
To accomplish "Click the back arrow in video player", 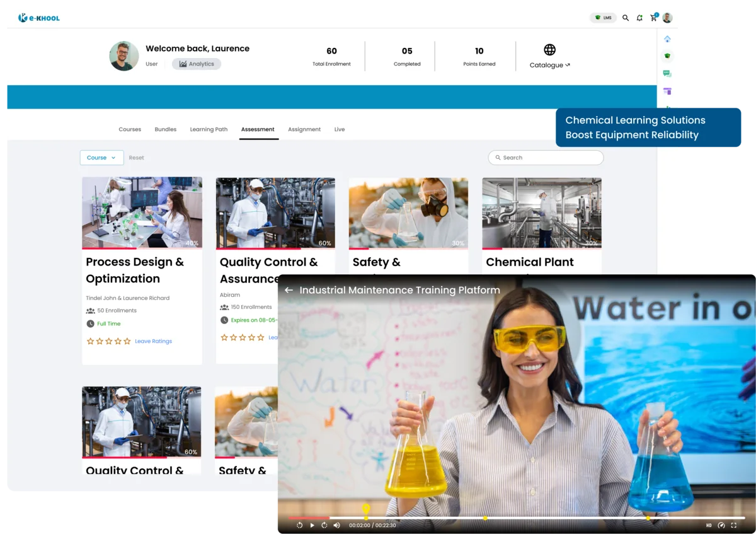I will (x=289, y=291).
